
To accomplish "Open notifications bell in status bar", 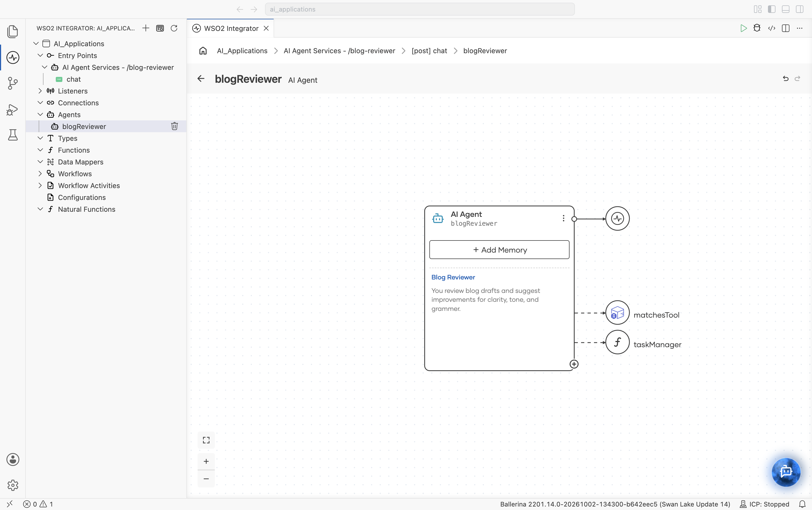I will (x=802, y=504).
